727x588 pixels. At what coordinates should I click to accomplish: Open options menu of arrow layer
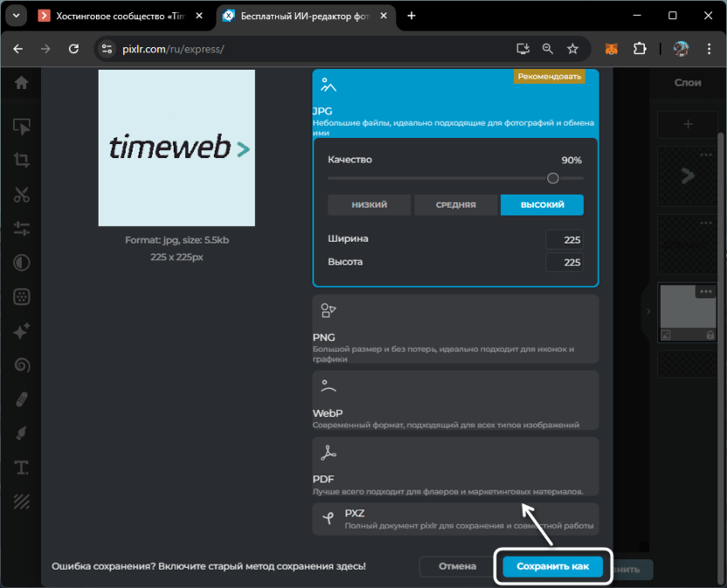coord(706,155)
